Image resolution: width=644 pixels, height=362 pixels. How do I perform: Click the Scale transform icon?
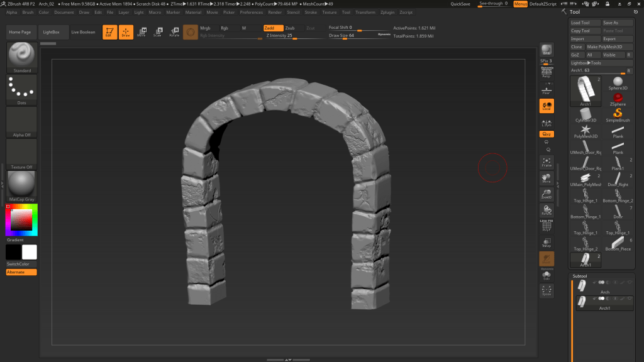pyautogui.click(x=158, y=32)
